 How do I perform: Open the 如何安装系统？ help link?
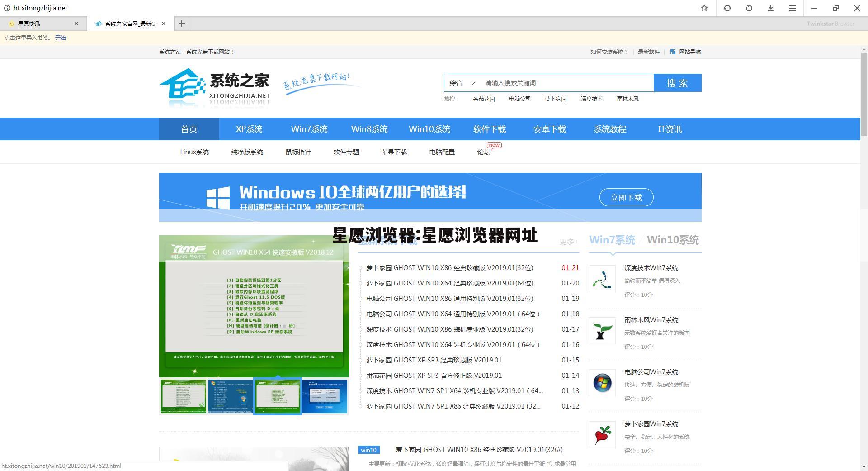609,52
